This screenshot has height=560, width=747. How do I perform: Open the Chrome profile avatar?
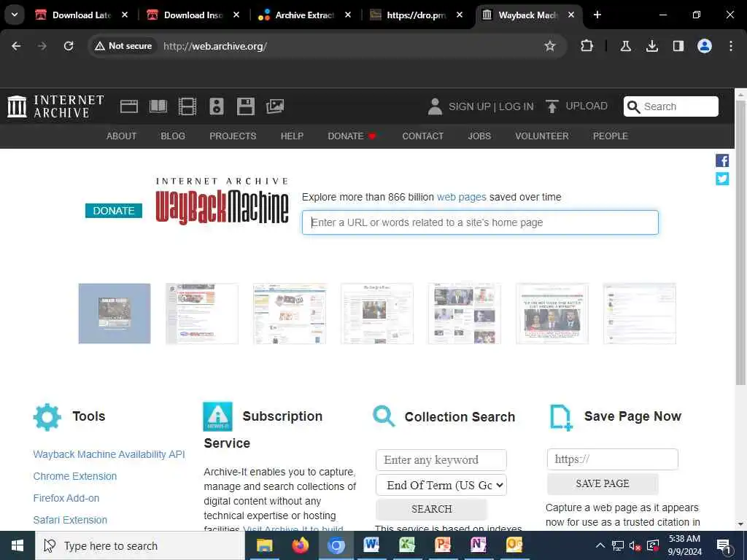(704, 46)
